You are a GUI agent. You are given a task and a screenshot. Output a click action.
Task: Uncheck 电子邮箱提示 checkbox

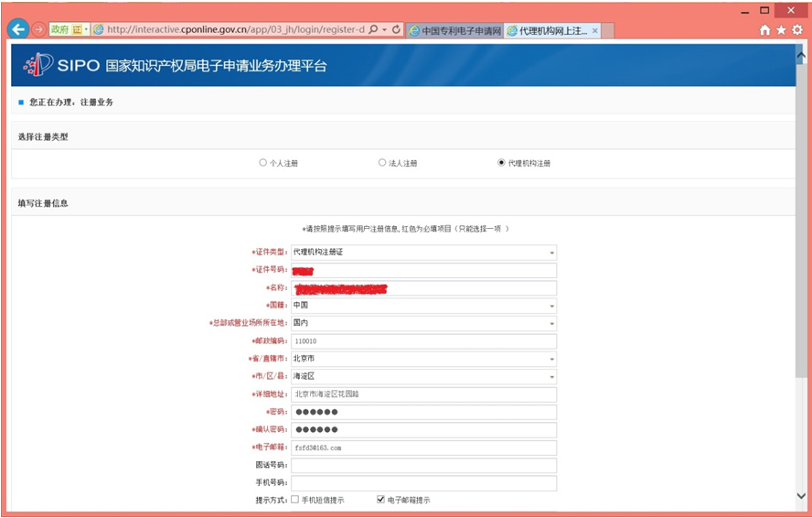point(380,500)
